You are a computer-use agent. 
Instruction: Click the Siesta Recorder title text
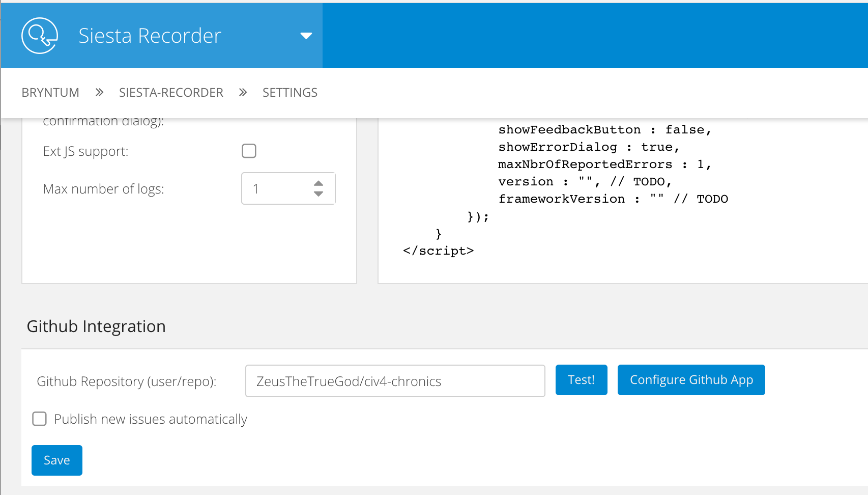tap(150, 36)
